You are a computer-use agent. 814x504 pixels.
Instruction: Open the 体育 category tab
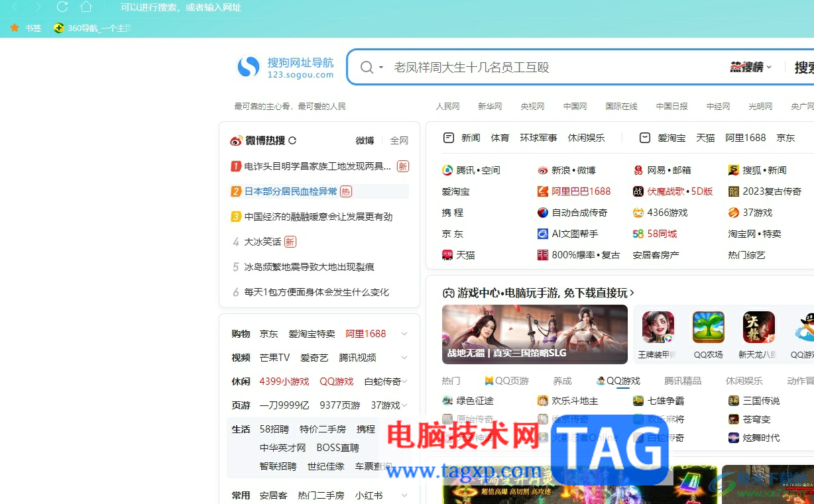[x=500, y=138]
